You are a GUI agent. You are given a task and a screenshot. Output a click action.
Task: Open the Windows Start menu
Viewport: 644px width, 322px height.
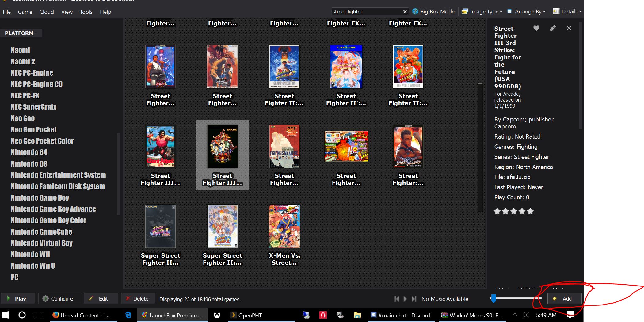pyautogui.click(x=6, y=315)
